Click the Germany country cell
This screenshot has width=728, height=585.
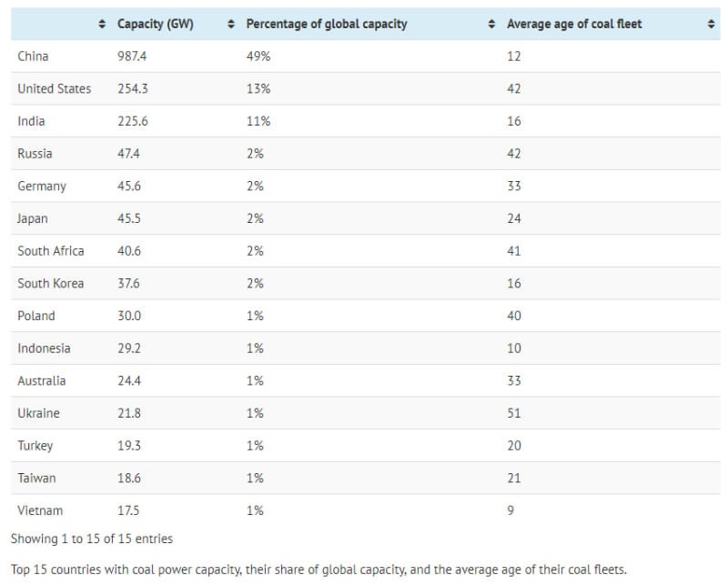(42, 187)
